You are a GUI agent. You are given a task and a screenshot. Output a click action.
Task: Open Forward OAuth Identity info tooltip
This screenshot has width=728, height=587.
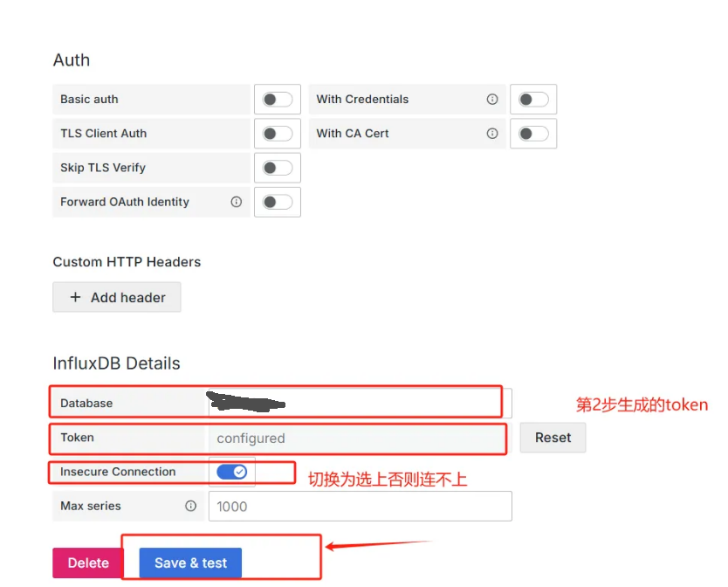click(237, 202)
